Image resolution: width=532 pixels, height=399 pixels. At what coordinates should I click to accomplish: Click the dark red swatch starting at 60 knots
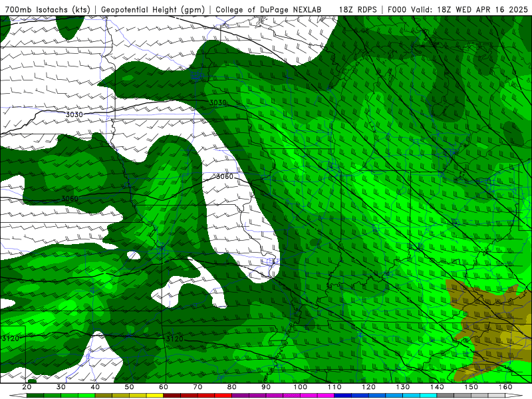pyautogui.click(x=172, y=395)
